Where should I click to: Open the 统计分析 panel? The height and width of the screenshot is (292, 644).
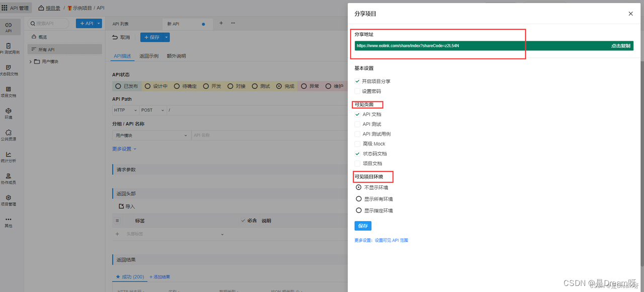9,156
